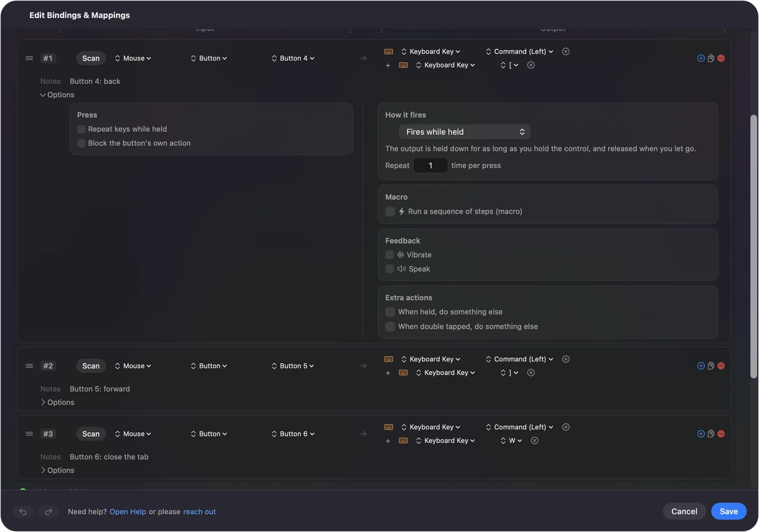Screen dimensions: 759x532
Task: Add another output with plus in binding #2
Action: tap(388, 373)
